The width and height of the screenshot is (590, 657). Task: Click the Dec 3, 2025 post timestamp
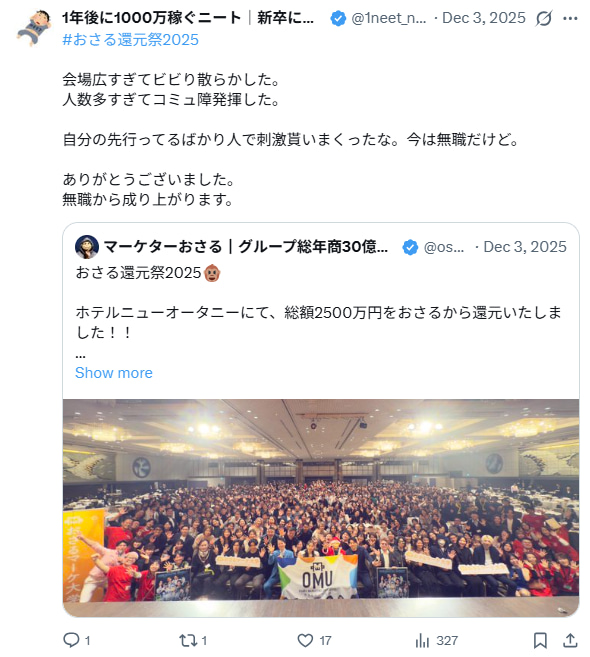(x=484, y=18)
